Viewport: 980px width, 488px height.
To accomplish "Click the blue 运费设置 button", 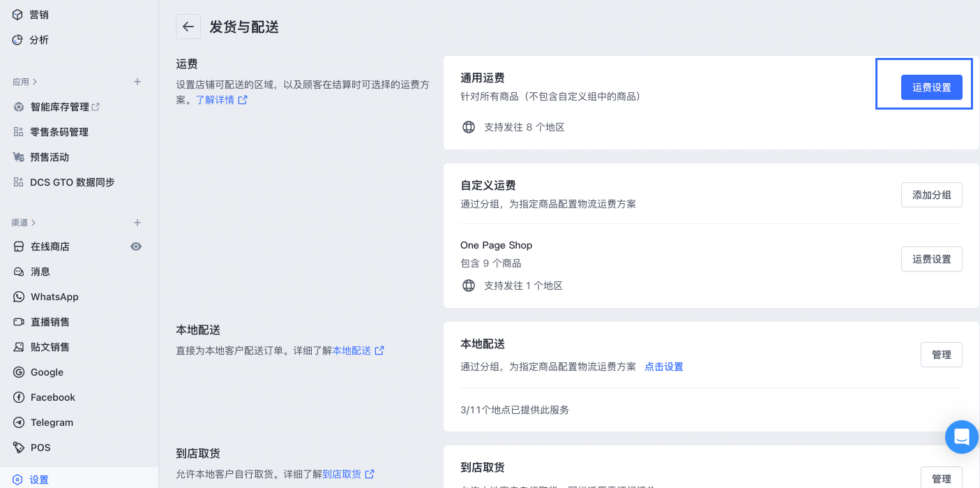I will tap(931, 87).
